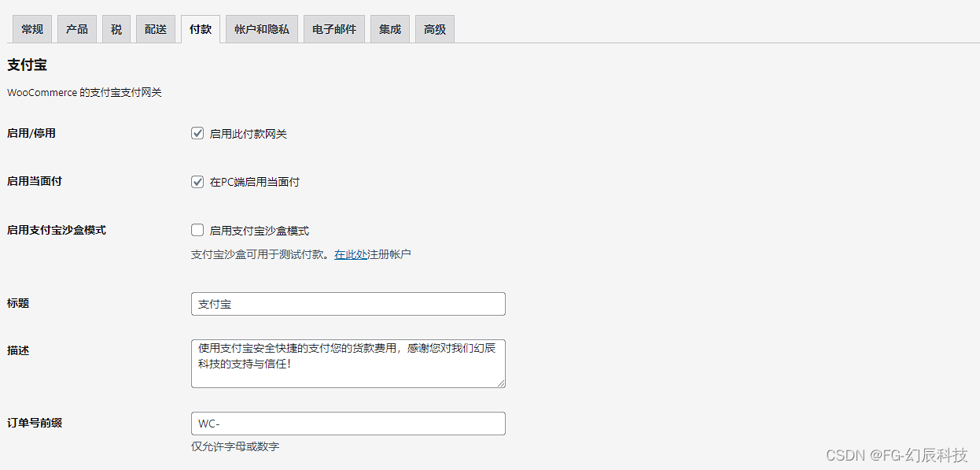Focus the 订单号前缀 field with WC-

pyautogui.click(x=348, y=424)
